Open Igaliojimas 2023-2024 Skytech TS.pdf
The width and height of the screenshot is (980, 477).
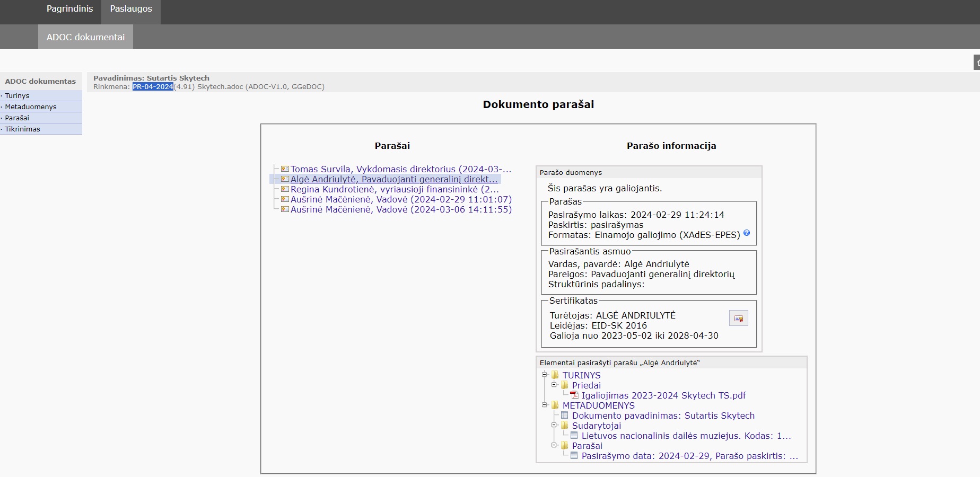coord(663,395)
